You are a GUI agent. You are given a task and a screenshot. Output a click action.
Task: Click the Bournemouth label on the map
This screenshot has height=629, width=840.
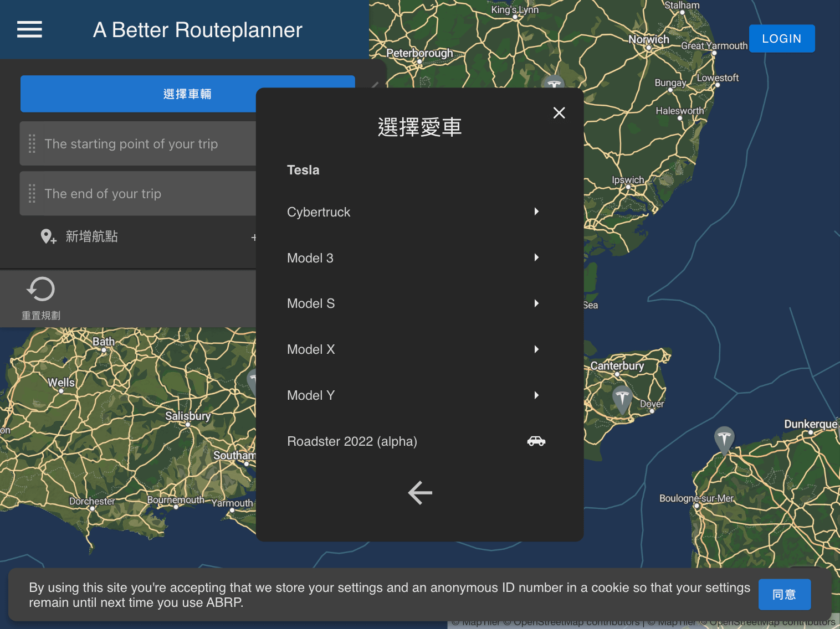click(x=176, y=500)
